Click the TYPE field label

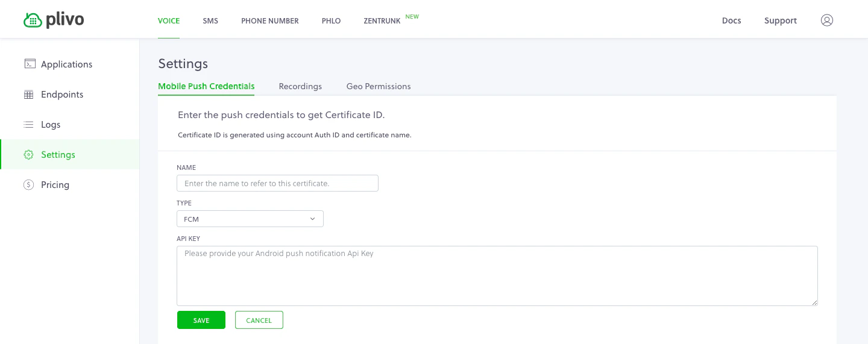pyautogui.click(x=184, y=203)
